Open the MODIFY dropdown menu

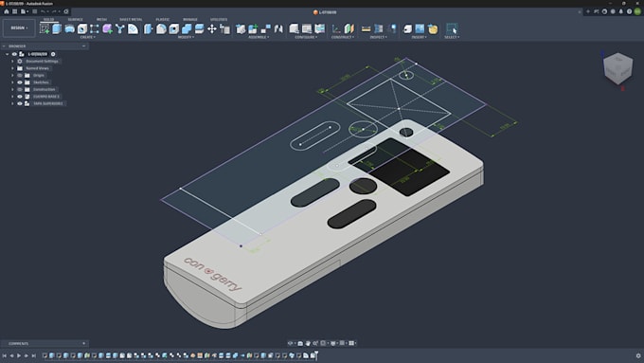point(186,37)
